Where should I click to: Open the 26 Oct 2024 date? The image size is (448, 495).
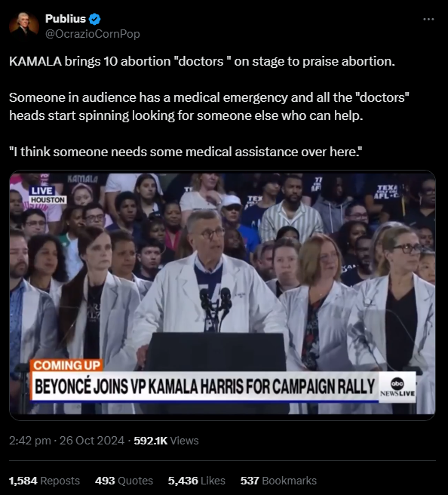[x=92, y=441]
